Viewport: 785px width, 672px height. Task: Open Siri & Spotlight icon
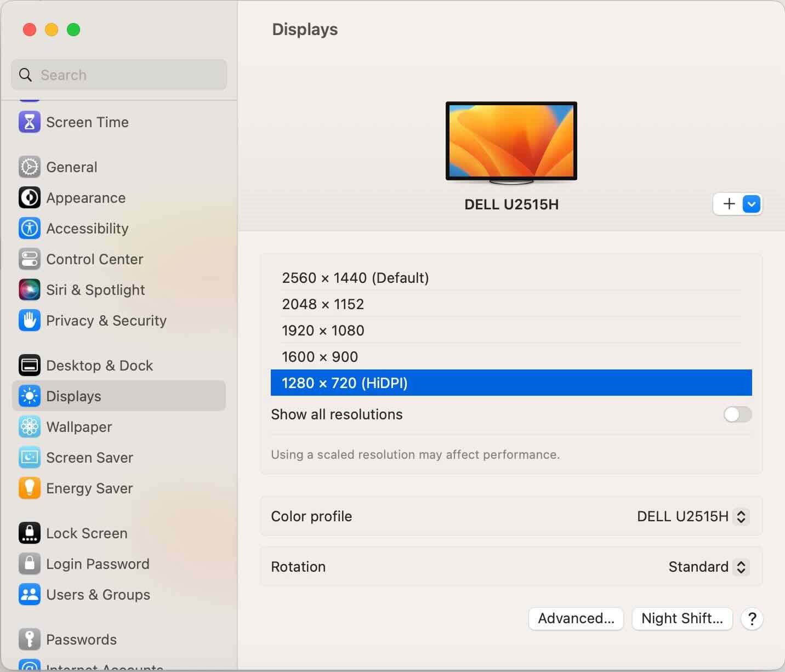[x=29, y=290]
